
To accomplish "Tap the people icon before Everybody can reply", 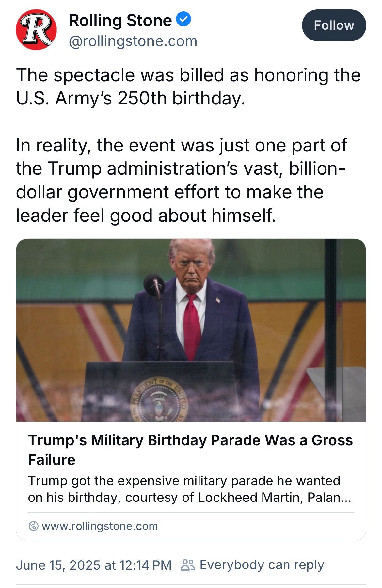I will click(x=188, y=564).
